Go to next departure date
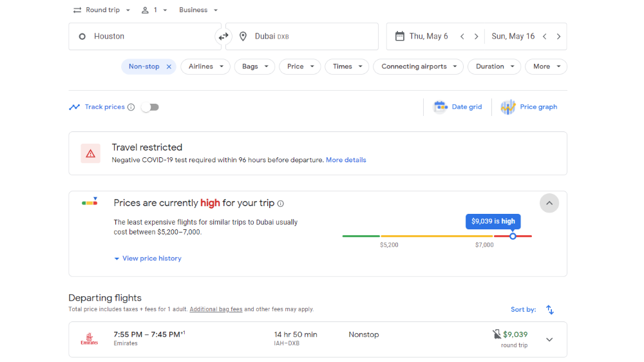The height and width of the screenshot is (362, 644). pyautogui.click(x=477, y=37)
